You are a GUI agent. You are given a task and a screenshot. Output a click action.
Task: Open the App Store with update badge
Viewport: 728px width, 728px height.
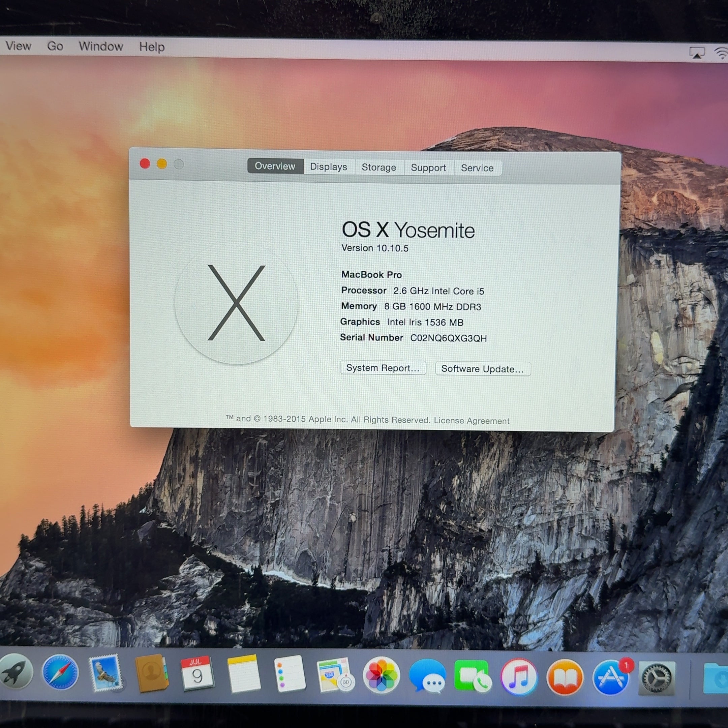click(x=611, y=677)
